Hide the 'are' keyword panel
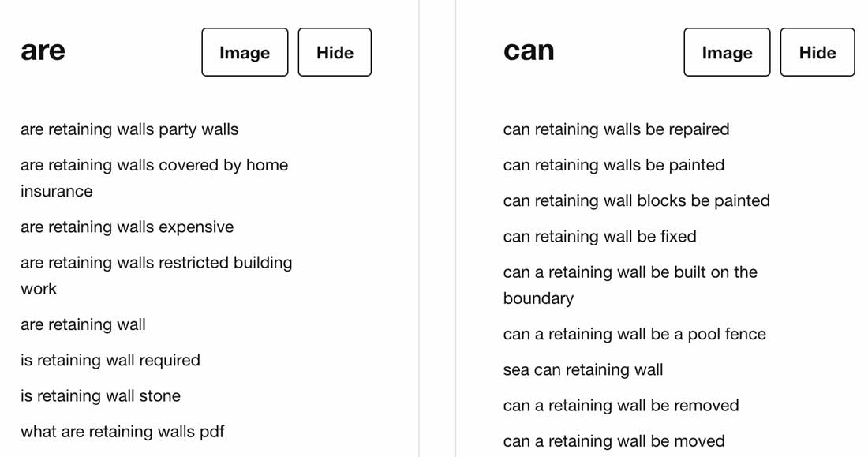This screenshot has width=868, height=457. (335, 52)
